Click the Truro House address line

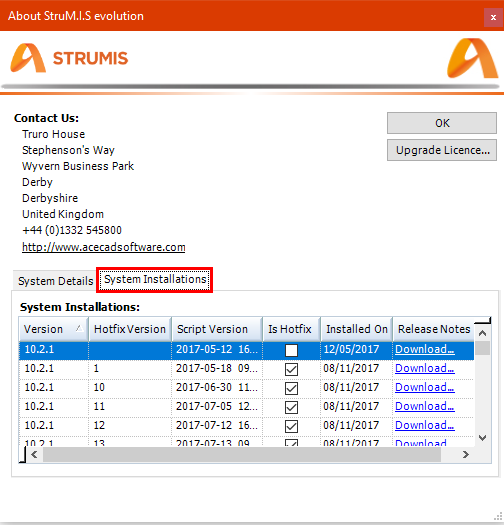pyautogui.click(x=54, y=134)
